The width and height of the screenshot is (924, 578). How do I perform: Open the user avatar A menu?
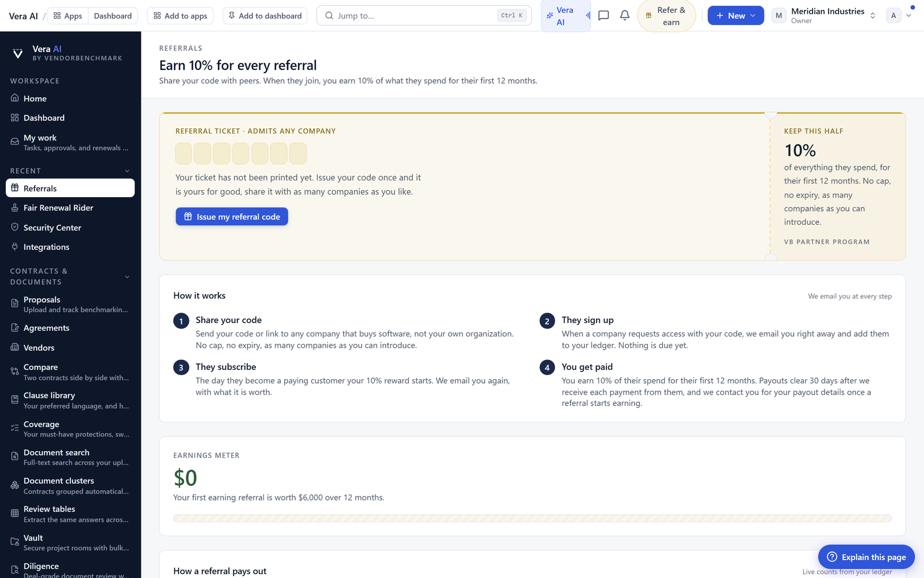899,16
